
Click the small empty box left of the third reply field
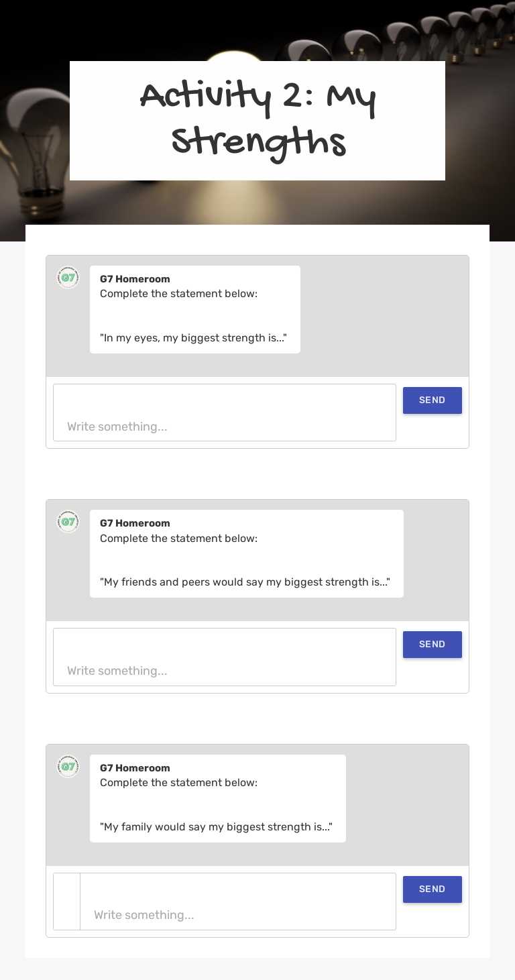[67, 902]
